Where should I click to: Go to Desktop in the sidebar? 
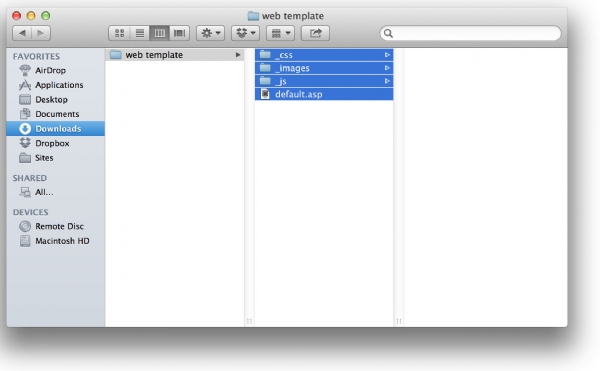pos(55,99)
